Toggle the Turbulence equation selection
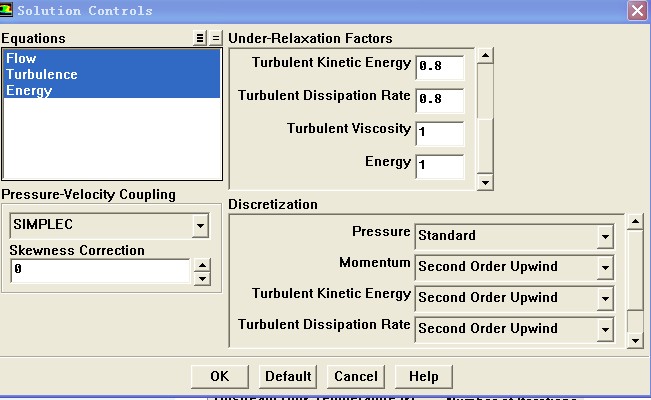651x400 pixels. click(41, 75)
